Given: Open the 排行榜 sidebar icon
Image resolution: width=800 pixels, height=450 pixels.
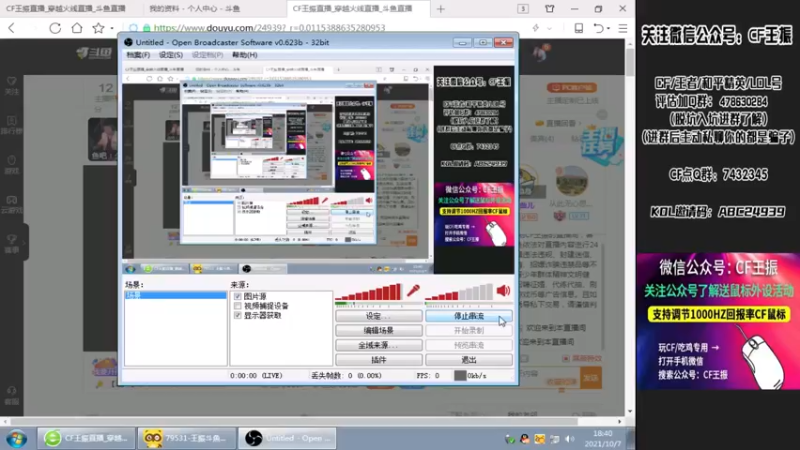Looking at the screenshot, I should (x=12, y=124).
